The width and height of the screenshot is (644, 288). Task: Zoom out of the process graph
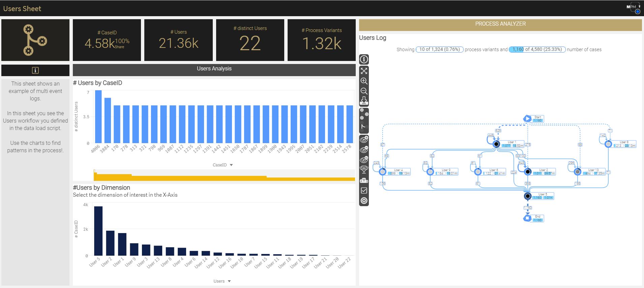pyautogui.click(x=364, y=91)
